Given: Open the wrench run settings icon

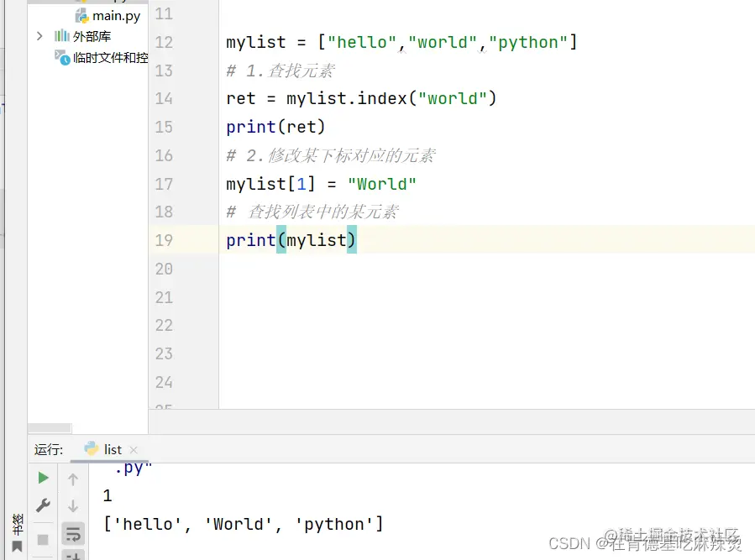Looking at the screenshot, I should coord(43,505).
